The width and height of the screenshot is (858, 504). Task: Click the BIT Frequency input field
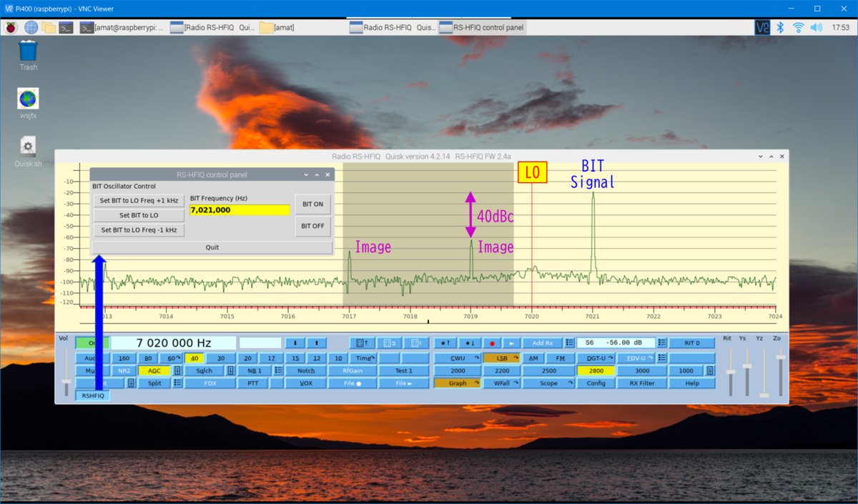pos(240,209)
